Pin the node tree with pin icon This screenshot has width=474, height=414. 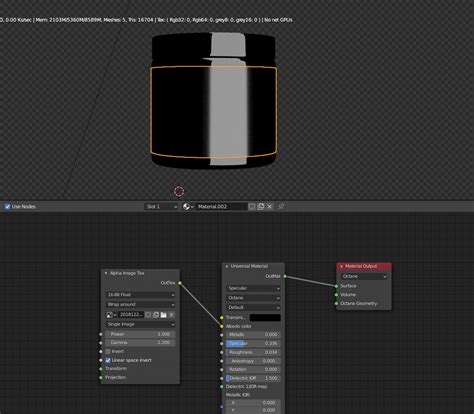pos(281,207)
